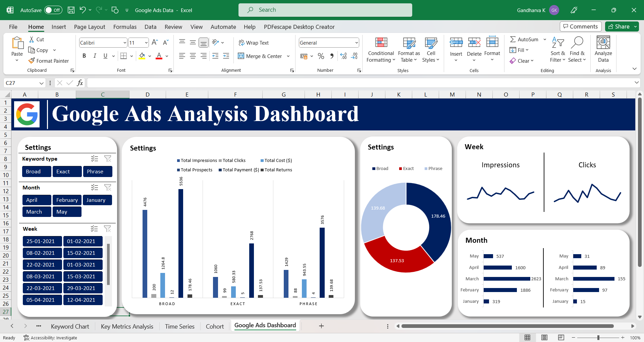Apply Bold formatting
The width and height of the screenshot is (644, 342).
pos(84,56)
